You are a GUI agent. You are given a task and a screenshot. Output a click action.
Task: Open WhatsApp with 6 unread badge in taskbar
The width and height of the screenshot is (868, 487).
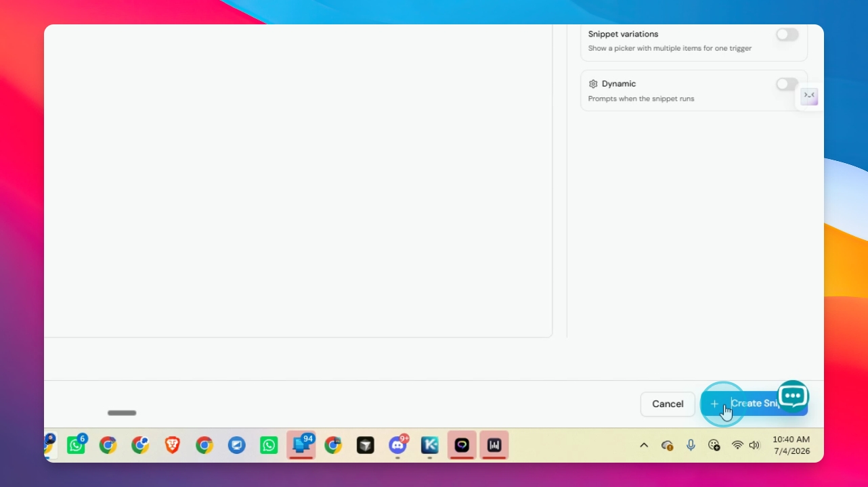tap(77, 445)
